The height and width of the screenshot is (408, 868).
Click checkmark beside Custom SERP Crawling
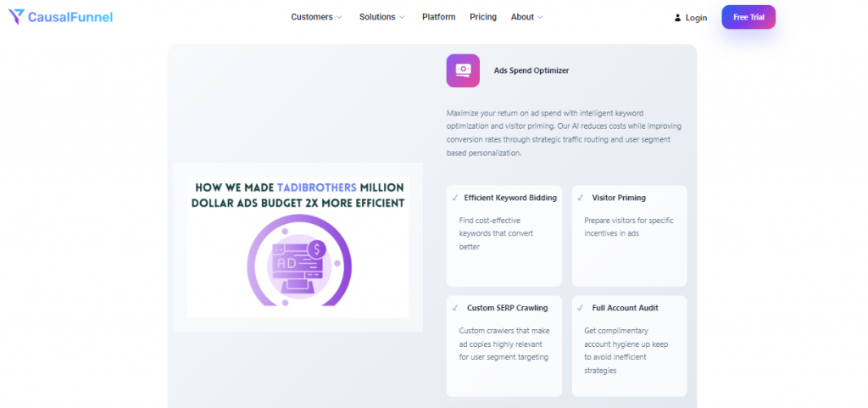point(455,308)
